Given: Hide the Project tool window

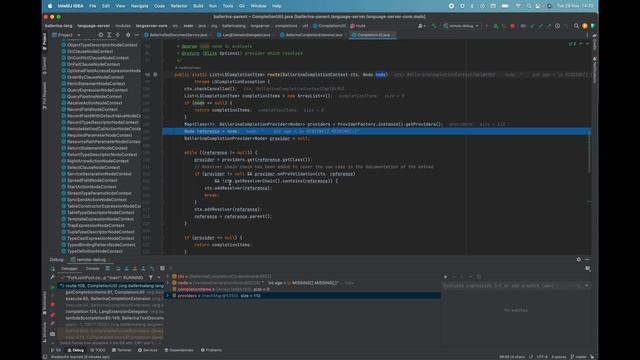Looking at the screenshot, I should pos(137,35).
